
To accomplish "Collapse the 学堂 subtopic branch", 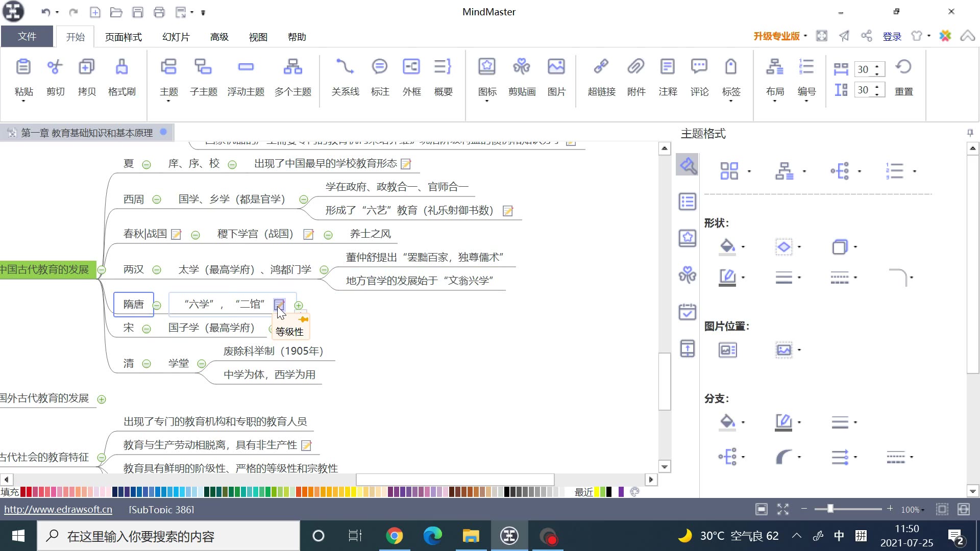I will [x=202, y=364].
